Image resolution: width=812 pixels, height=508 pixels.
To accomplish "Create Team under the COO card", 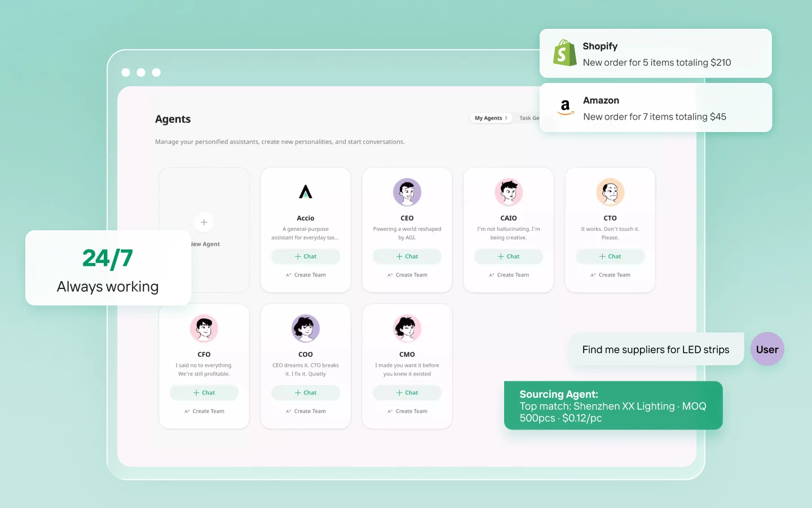I will click(306, 411).
